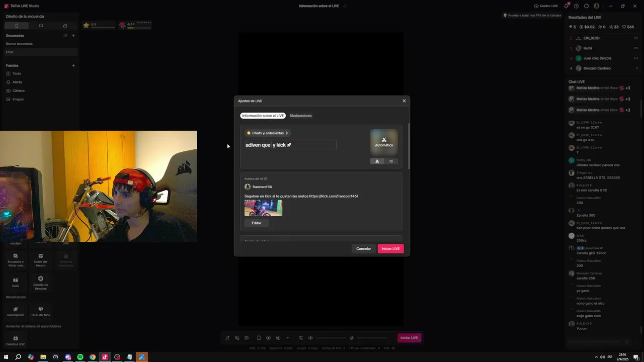Click the top bar profile avatar
The height and width of the screenshot is (362, 644).
597,6
